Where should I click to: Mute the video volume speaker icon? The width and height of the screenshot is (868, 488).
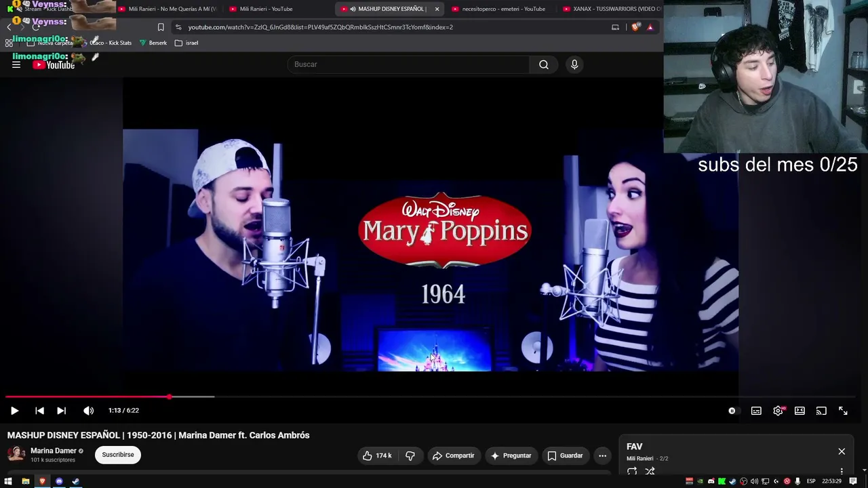click(88, 411)
